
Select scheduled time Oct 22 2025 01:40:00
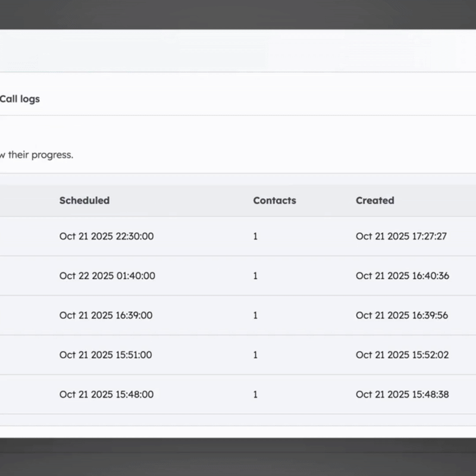point(107,276)
